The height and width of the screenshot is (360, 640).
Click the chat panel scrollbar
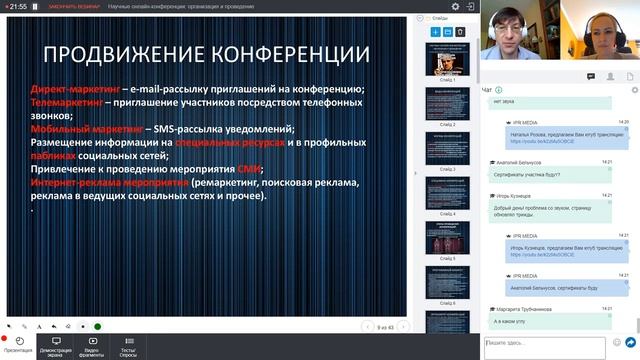(638, 326)
